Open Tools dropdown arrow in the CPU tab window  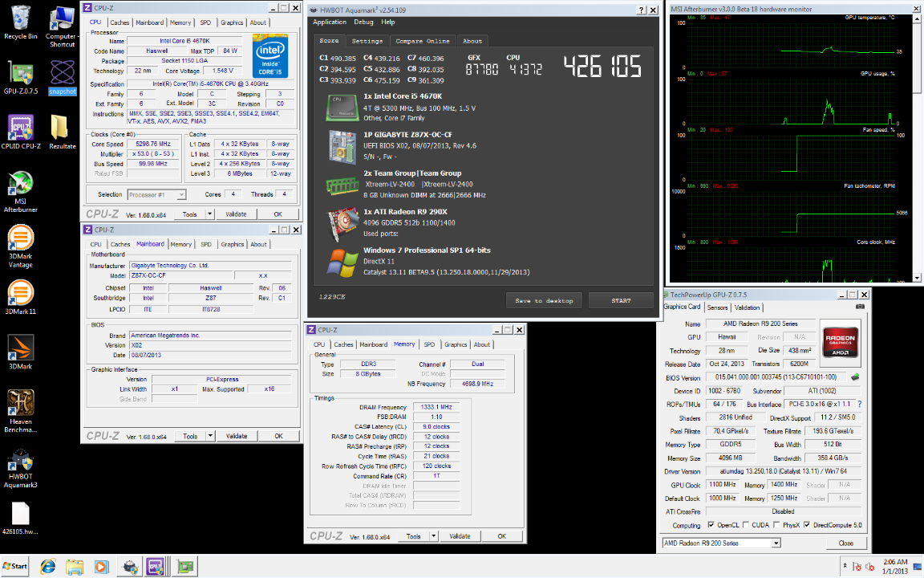tap(209, 214)
